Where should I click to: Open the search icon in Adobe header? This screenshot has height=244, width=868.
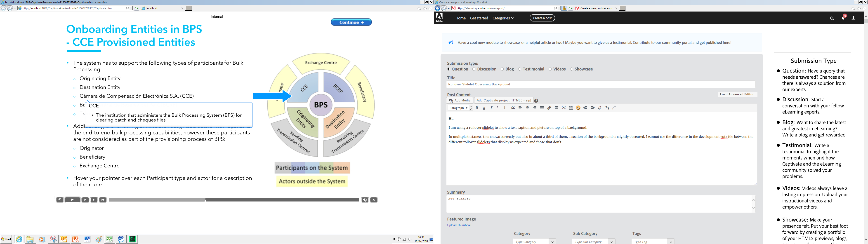(832, 19)
